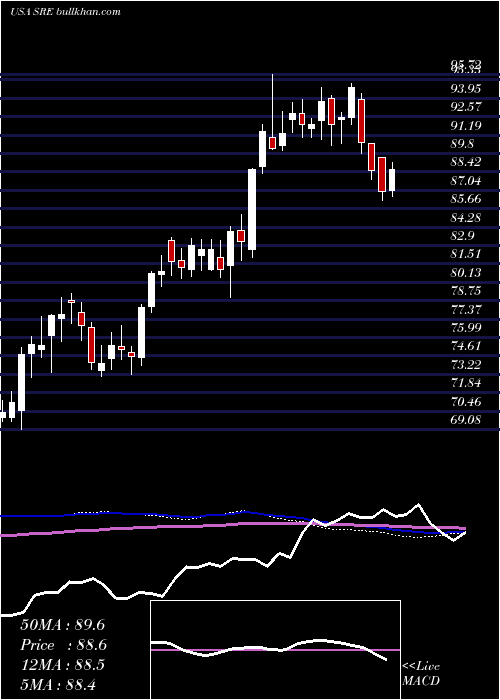Image resolution: width=500 pixels, height=700 pixels.
Task: Click the 78.75 price axis label
Action: point(466,291)
